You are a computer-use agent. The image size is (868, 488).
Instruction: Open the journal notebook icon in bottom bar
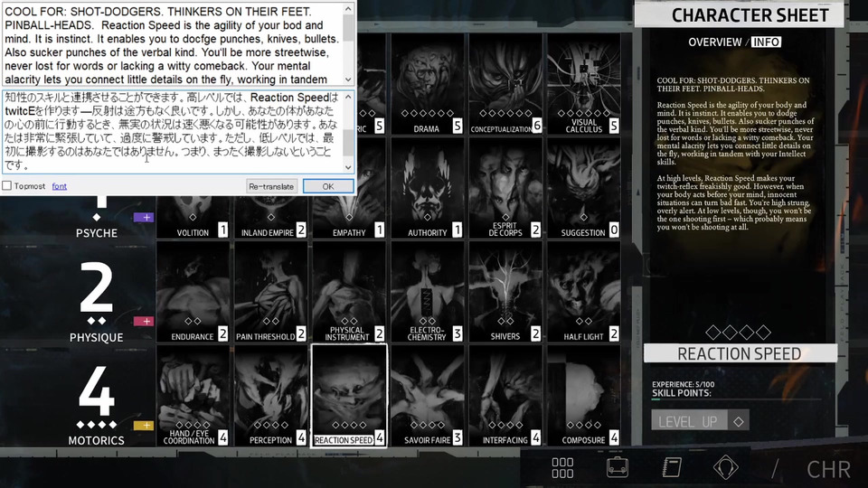pos(672,467)
